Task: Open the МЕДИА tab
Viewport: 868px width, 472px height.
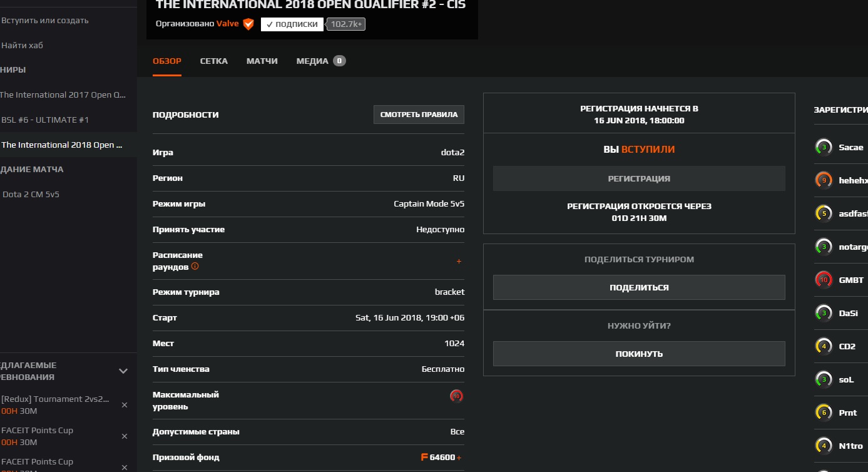Action: tap(312, 61)
